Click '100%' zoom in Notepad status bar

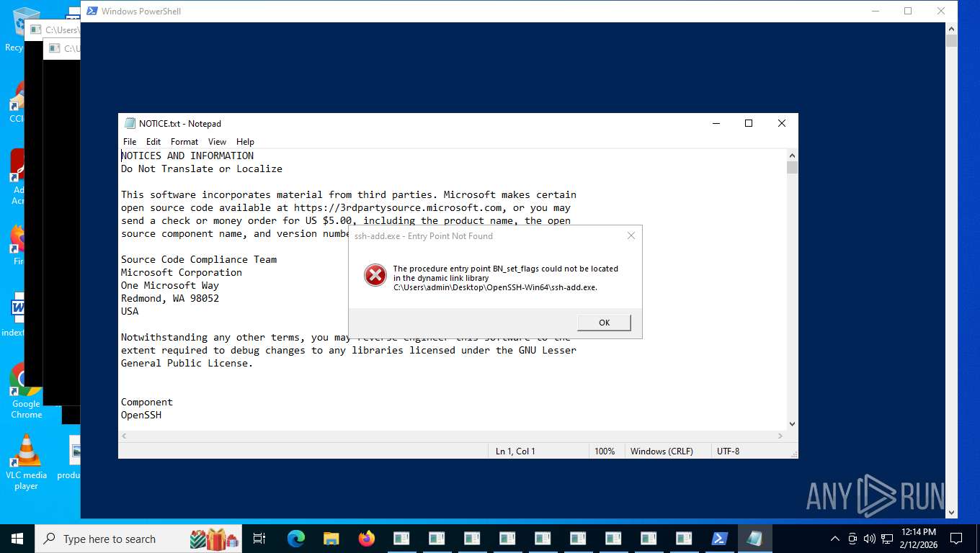tap(605, 451)
